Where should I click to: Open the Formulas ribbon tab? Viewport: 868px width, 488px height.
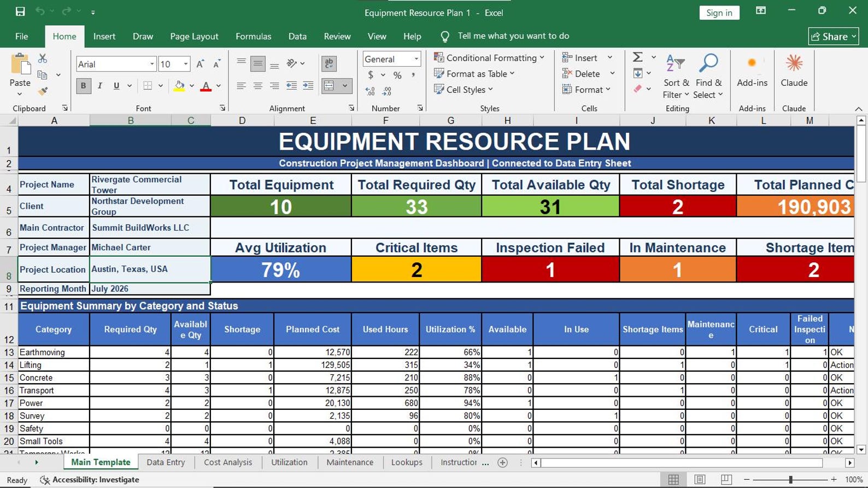tap(253, 36)
